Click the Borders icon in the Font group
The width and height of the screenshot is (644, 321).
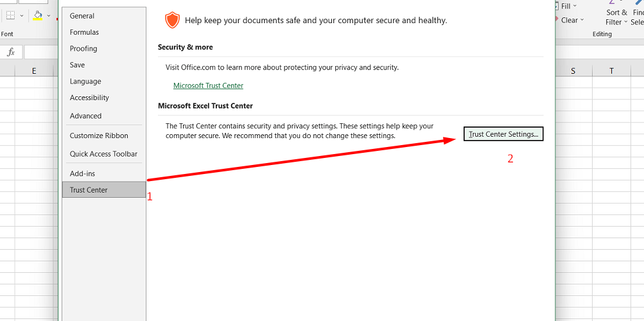coord(10,15)
